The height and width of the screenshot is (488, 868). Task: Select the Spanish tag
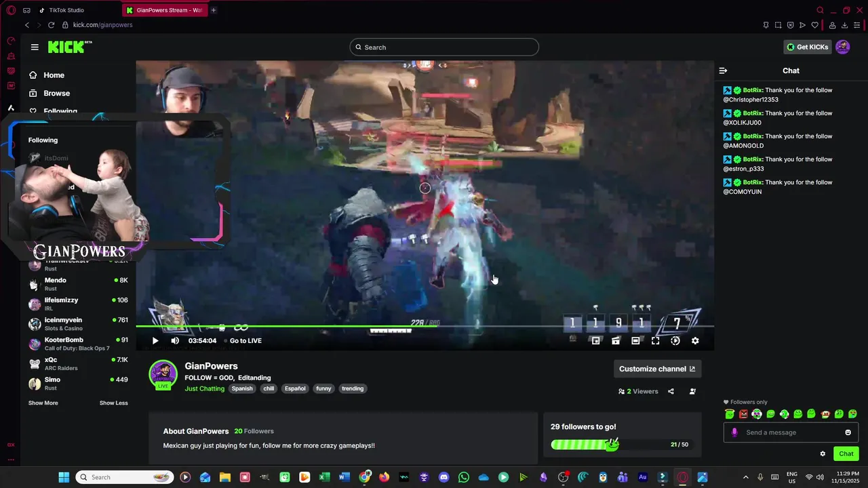pos(242,389)
